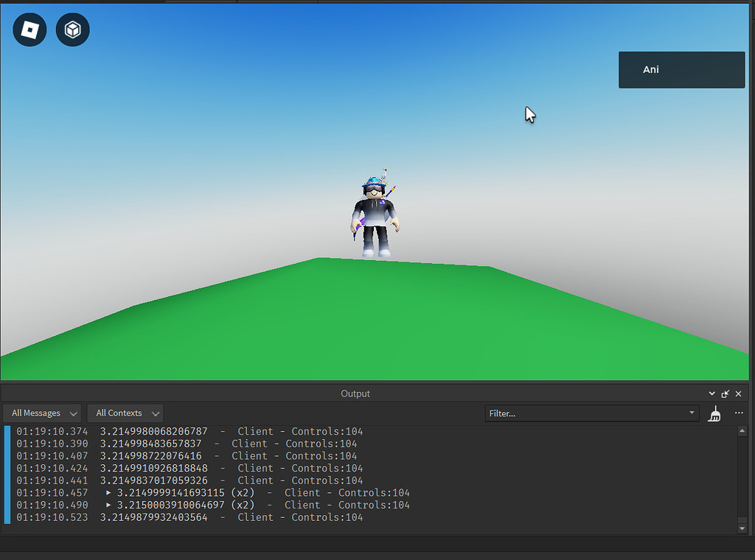755x560 pixels.
Task: Expand the grouped message ending in (x2) at 01:19:10.457
Action: pyautogui.click(x=108, y=492)
